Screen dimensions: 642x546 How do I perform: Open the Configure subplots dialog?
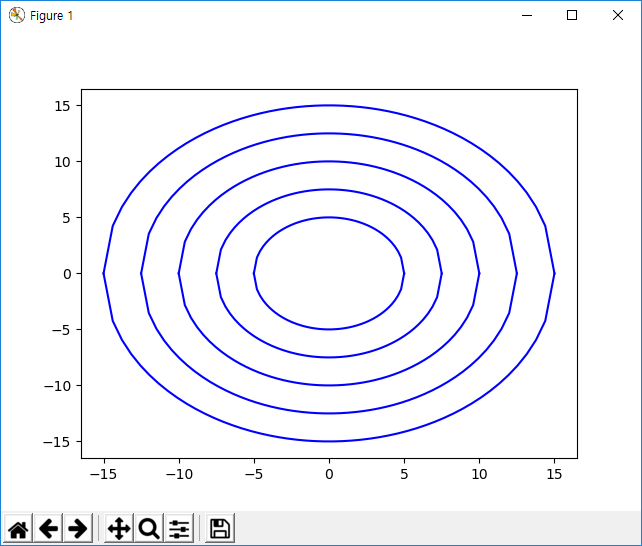coord(179,528)
